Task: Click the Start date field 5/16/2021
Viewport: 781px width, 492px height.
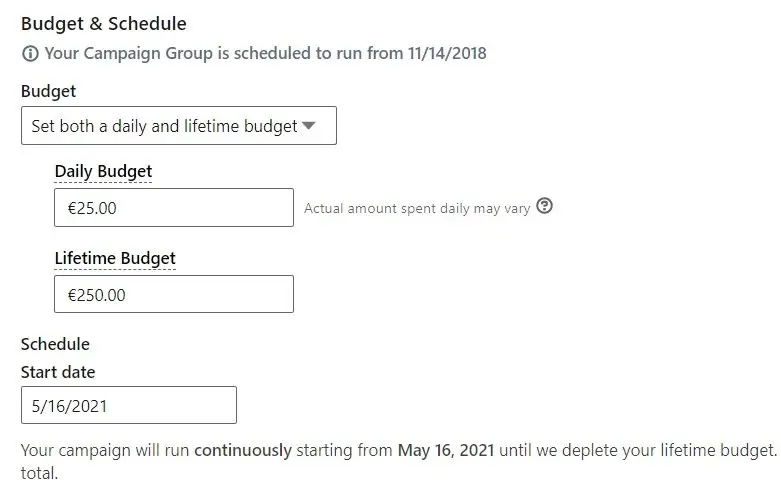Action: pyautogui.click(x=129, y=405)
